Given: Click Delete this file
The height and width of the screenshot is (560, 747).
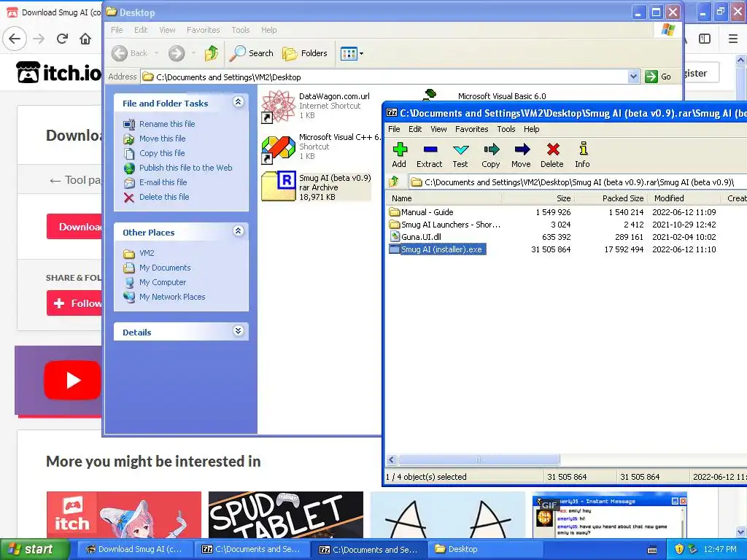Looking at the screenshot, I should coord(164,197).
